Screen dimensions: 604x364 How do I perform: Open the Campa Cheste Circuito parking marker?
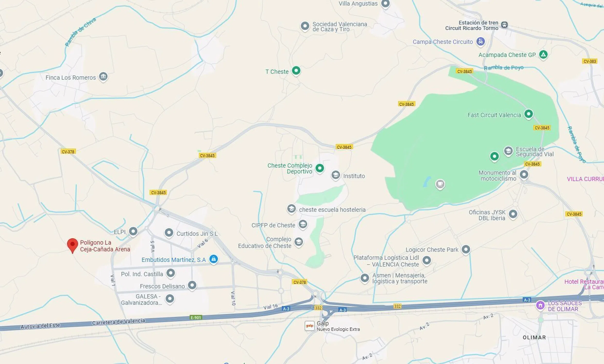click(480, 41)
